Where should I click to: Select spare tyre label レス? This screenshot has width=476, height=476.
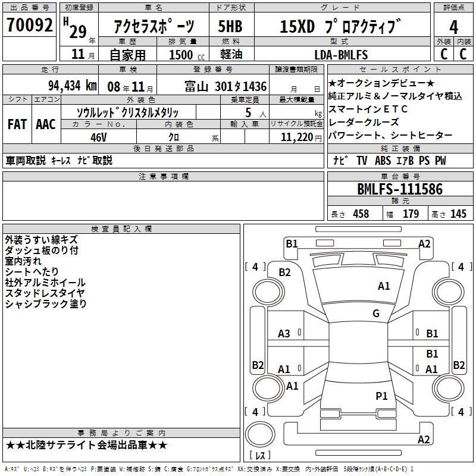(260, 455)
